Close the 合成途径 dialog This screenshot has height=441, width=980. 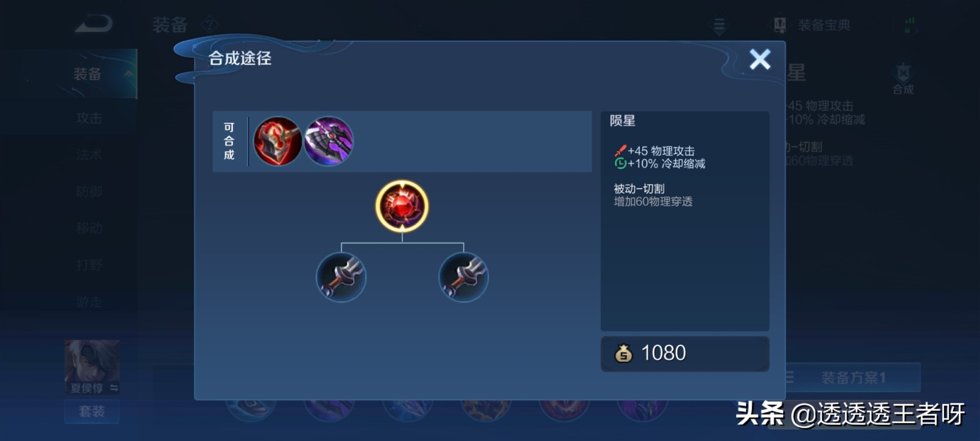760,59
